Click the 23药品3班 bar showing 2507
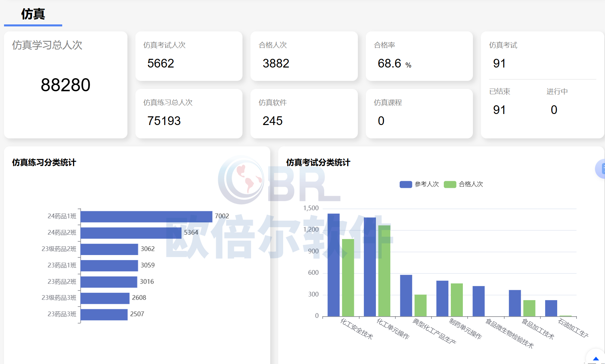The image size is (605, 364). [x=104, y=315]
